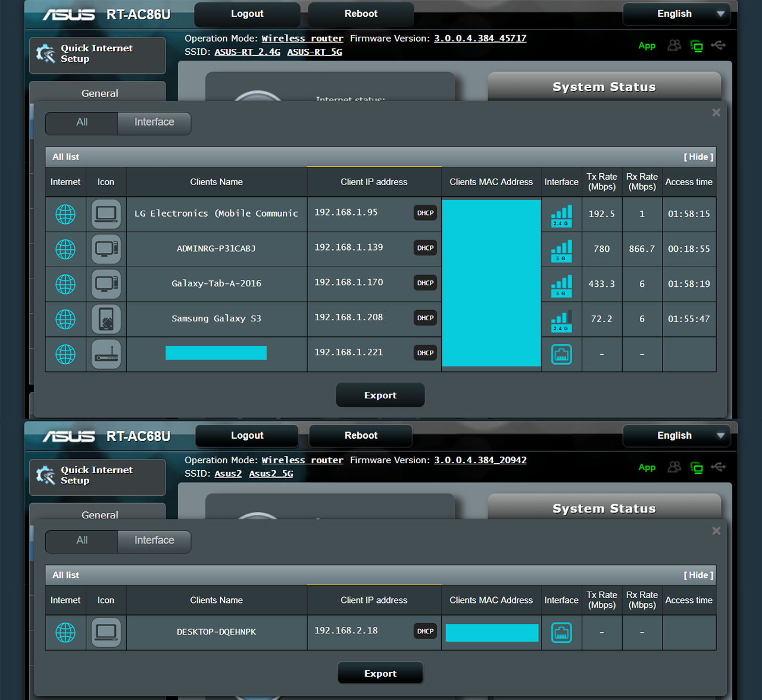Close the RT-AC68U client list popup
Image resolution: width=762 pixels, height=700 pixels.
tap(716, 531)
